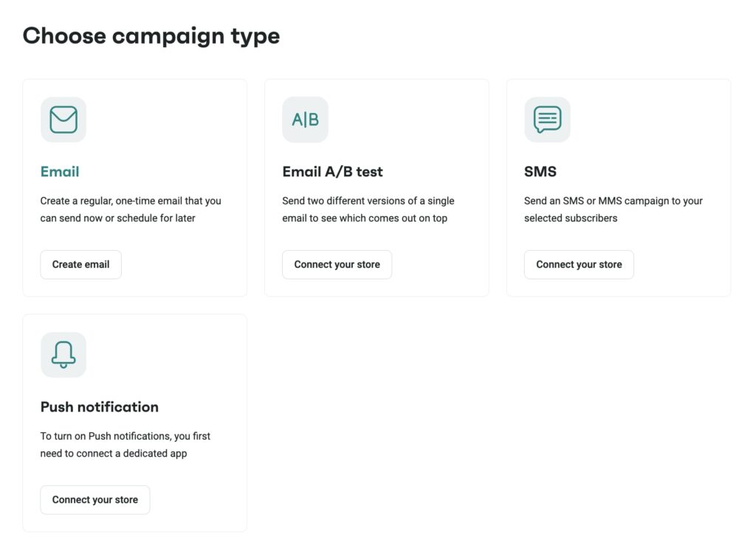Select the Email campaign card
756x551 pixels.
click(134, 187)
